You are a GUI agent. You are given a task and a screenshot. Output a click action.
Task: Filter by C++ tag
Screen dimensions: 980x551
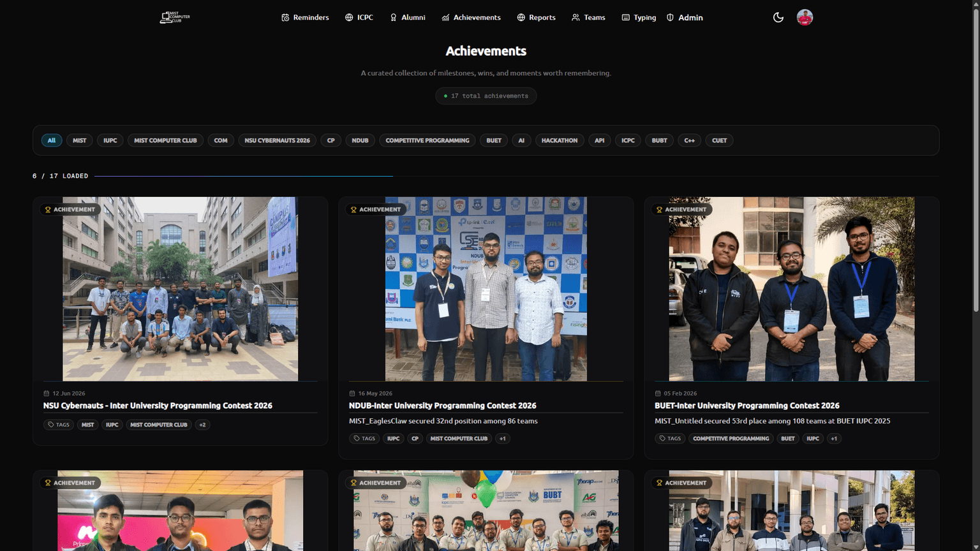click(690, 140)
